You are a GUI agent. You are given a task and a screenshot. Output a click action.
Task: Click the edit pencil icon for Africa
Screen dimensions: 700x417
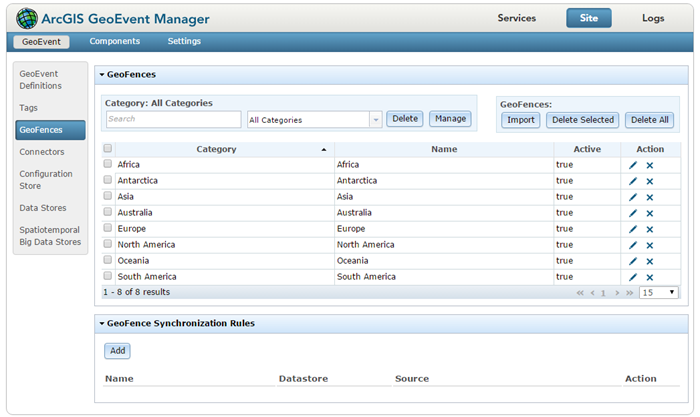tap(632, 165)
